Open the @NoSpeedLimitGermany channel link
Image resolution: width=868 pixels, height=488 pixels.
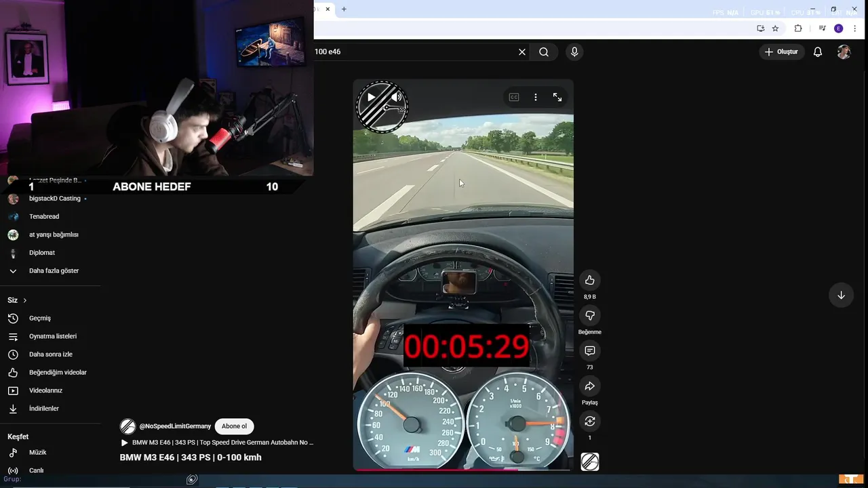[175, 426]
